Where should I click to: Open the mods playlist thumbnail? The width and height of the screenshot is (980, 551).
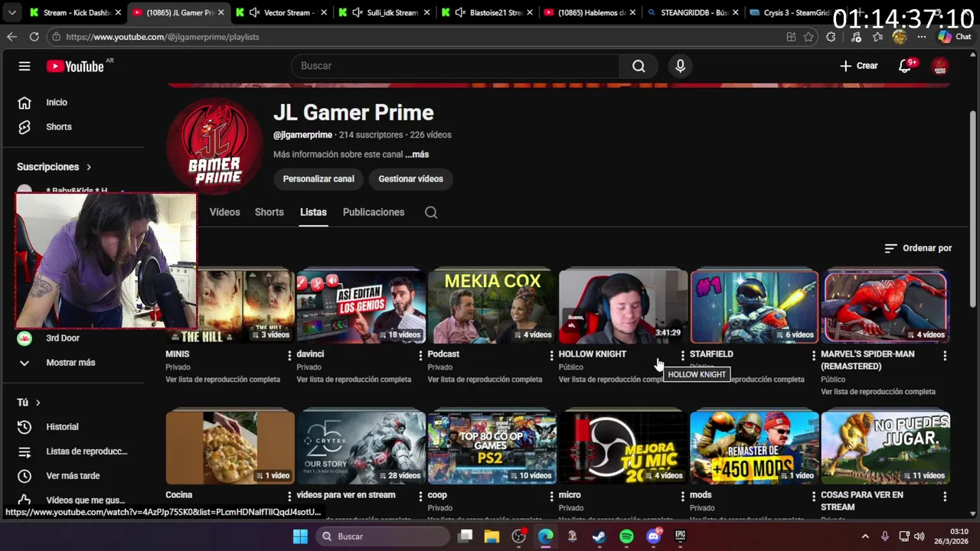pyautogui.click(x=754, y=448)
